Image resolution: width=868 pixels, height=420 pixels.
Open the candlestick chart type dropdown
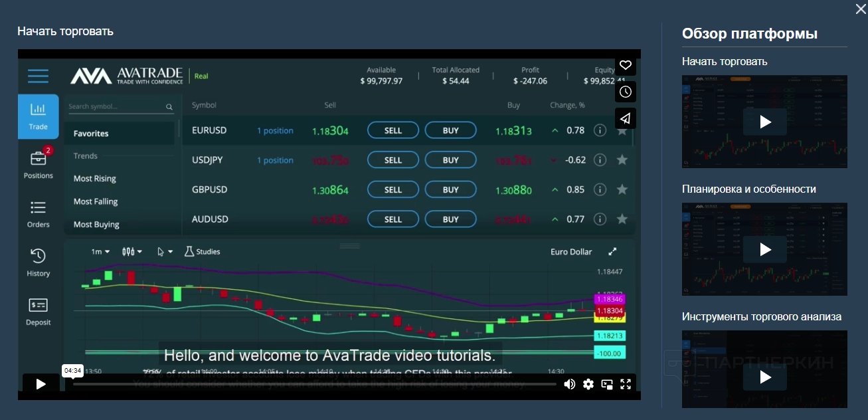coord(132,252)
